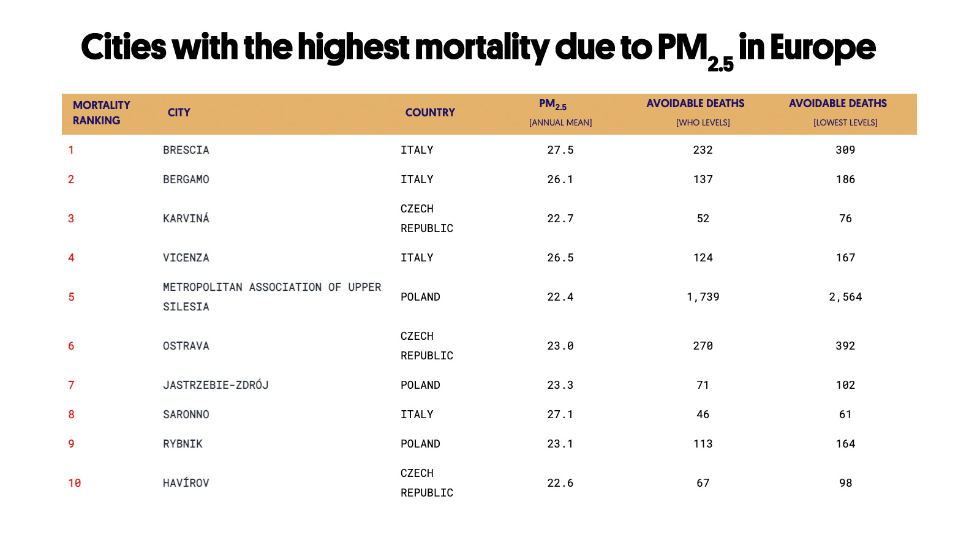Click the 1,739 avoidable deaths value
The height and width of the screenshot is (551, 980).
(x=703, y=297)
